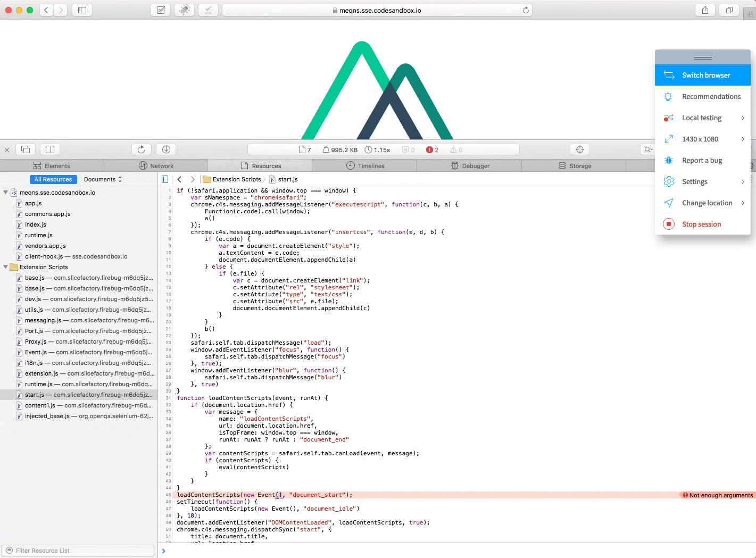Go back in Safari history
The height and width of the screenshot is (558, 756).
pyautogui.click(x=46, y=10)
